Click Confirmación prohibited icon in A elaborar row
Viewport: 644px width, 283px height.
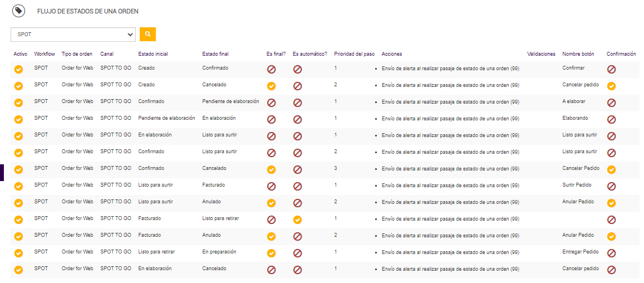tap(611, 103)
